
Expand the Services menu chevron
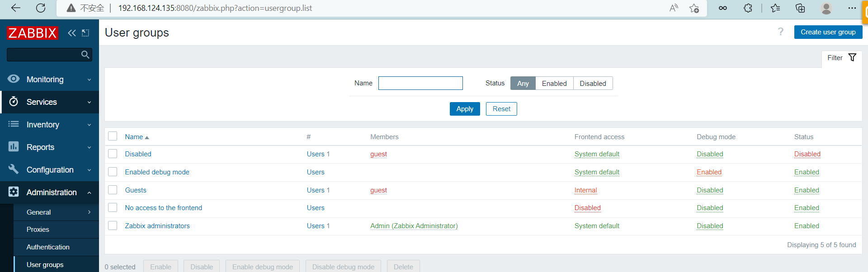89,102
